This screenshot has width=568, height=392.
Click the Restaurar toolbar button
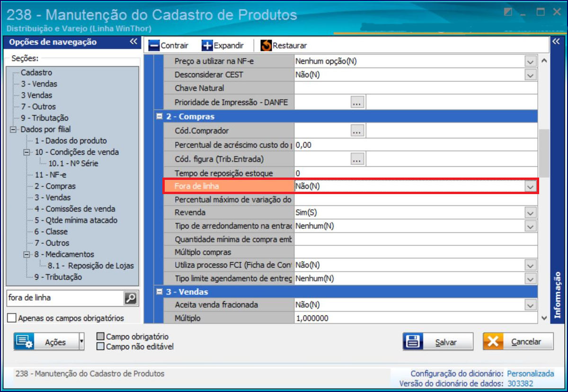(284, 46)
